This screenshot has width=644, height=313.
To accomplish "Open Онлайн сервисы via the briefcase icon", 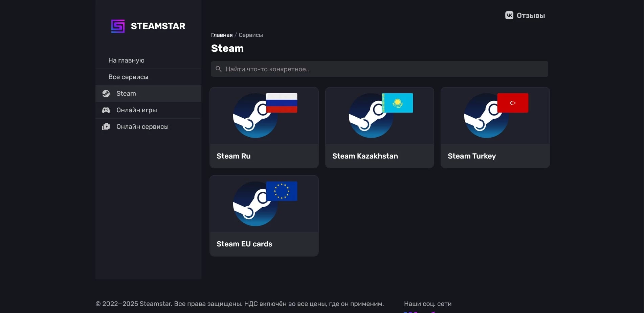I will (x=106, y=126).
